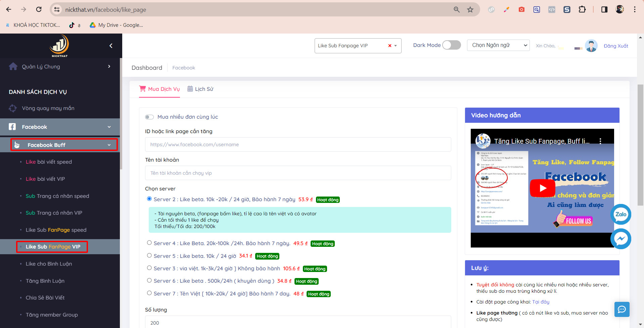This screenshot has height=328, width=644.
Task: Click the Số lượng quantity field
Action: [298, 322]
